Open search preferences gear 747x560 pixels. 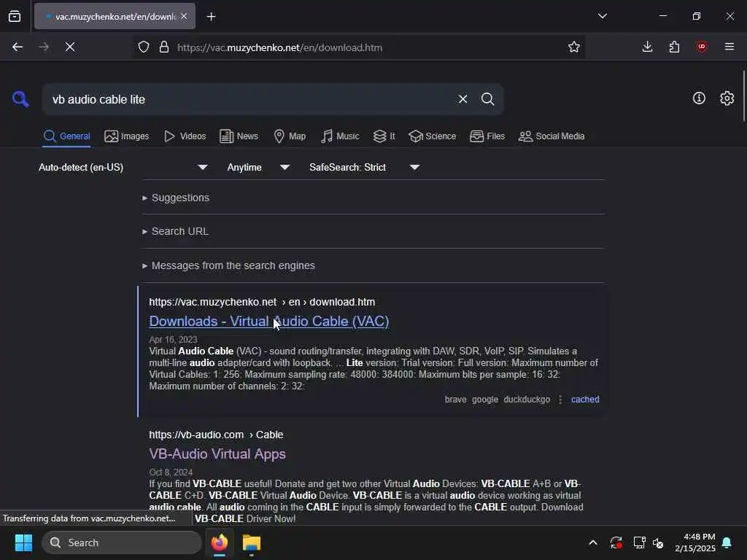point(727,98)
